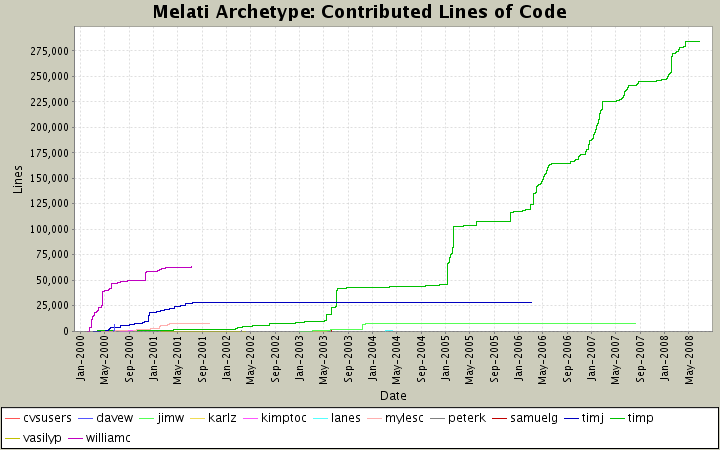Click the 'Jan-2002' date tick label

[226, 360]
